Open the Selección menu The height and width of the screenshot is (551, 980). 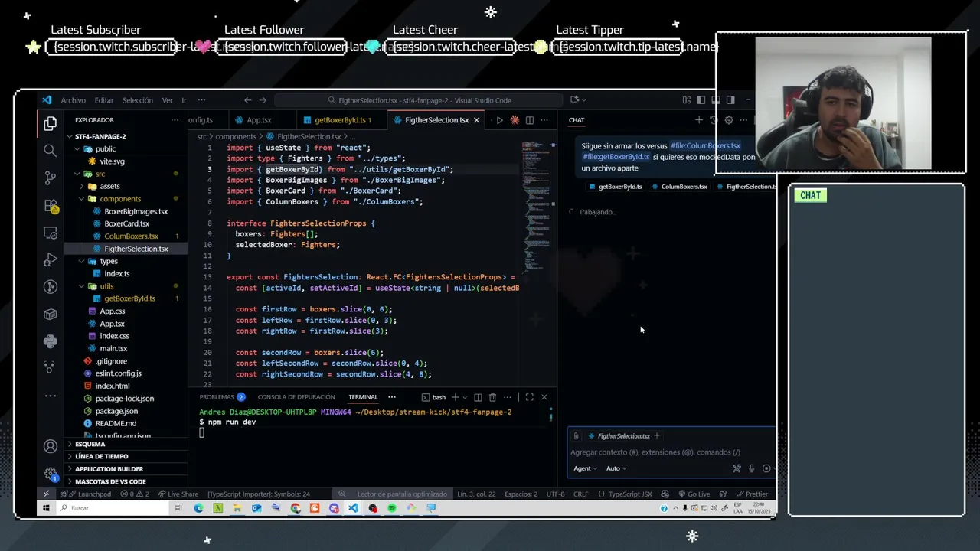pos(138,100)
